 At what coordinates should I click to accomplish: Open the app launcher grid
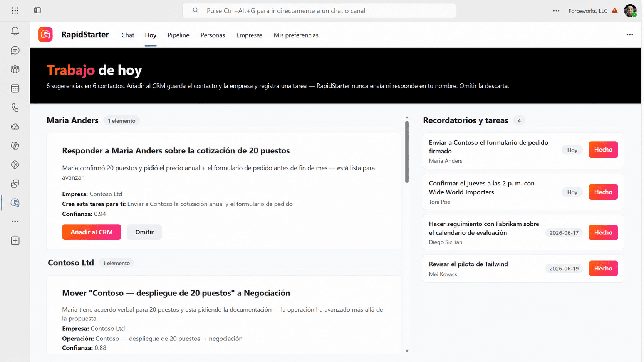15,11
